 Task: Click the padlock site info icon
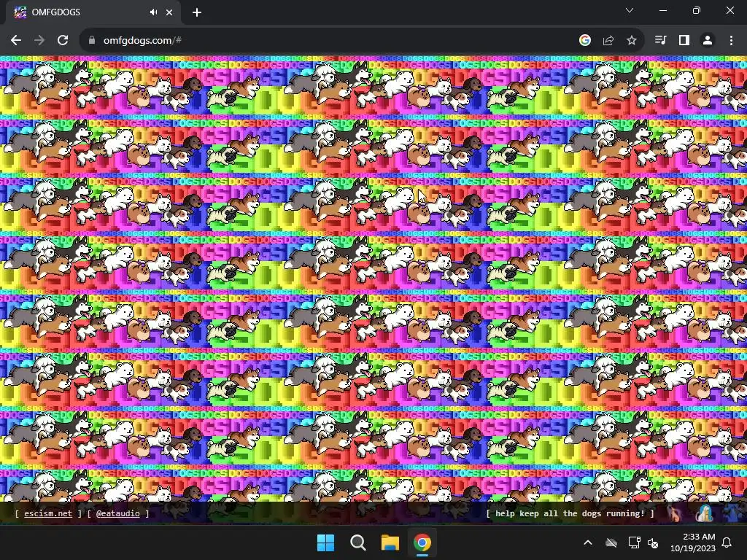(x=91, y=41)
